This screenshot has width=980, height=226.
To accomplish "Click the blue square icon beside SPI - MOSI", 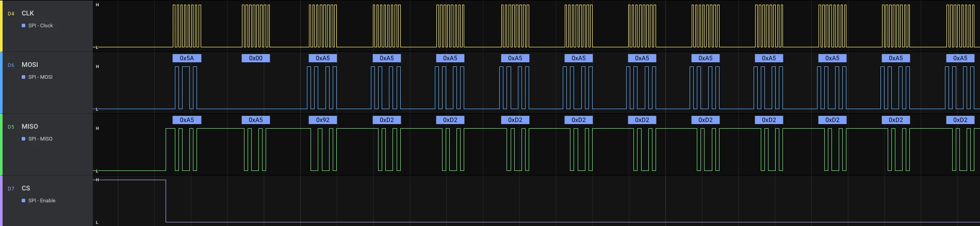I will (x=24, y=77).
